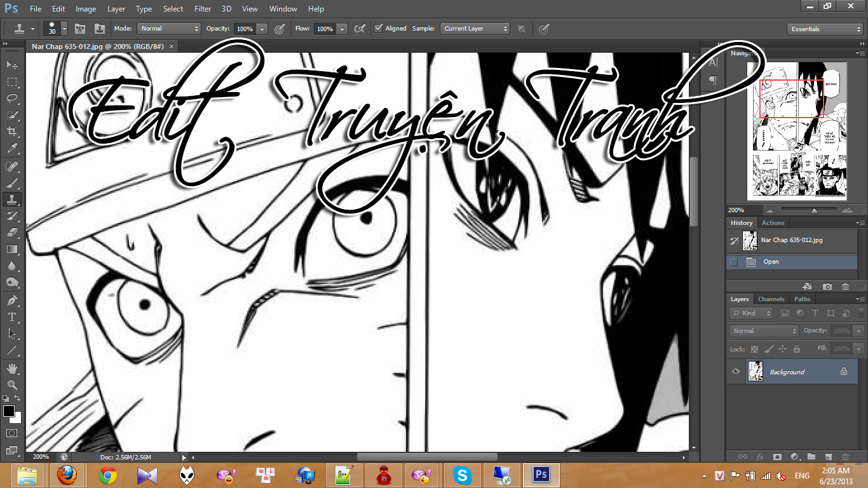Open Firefox from the taskbar

click(66, 475)
